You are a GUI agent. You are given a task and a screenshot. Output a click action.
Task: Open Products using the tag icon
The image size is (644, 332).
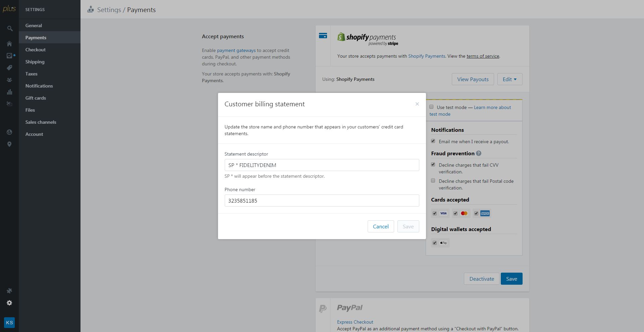9,68
